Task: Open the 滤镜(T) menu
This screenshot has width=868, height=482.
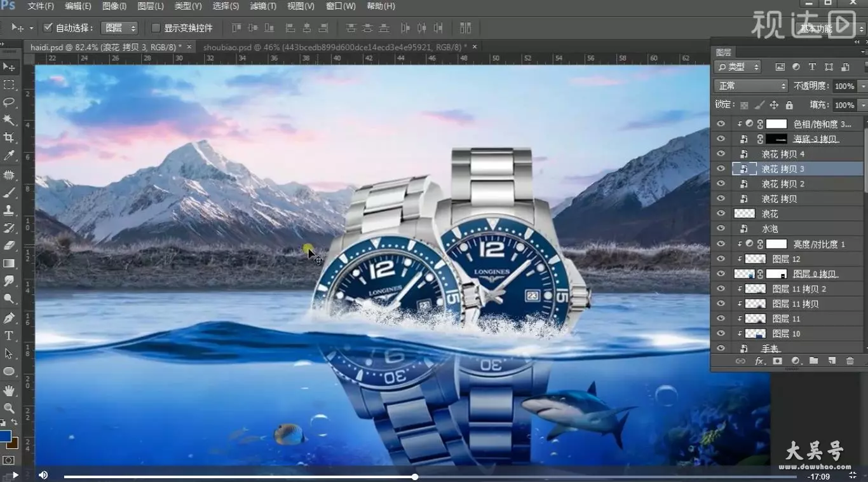Action: point(263,6)
